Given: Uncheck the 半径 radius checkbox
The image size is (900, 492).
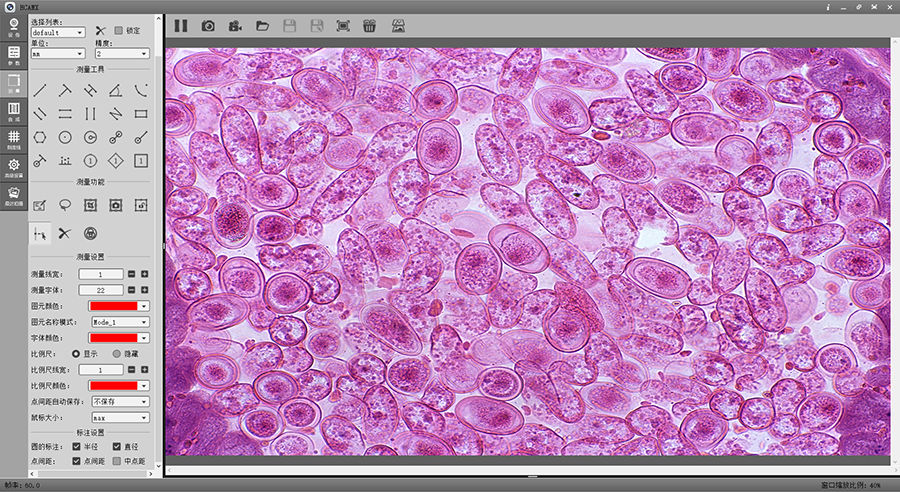Looking at the screenshot, I should 76,446.
